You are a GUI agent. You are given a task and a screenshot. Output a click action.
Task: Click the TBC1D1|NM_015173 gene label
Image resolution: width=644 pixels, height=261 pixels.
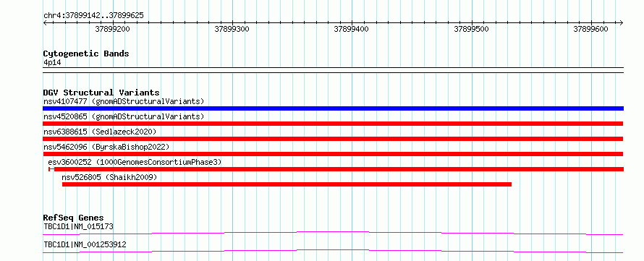pos(78,226)
